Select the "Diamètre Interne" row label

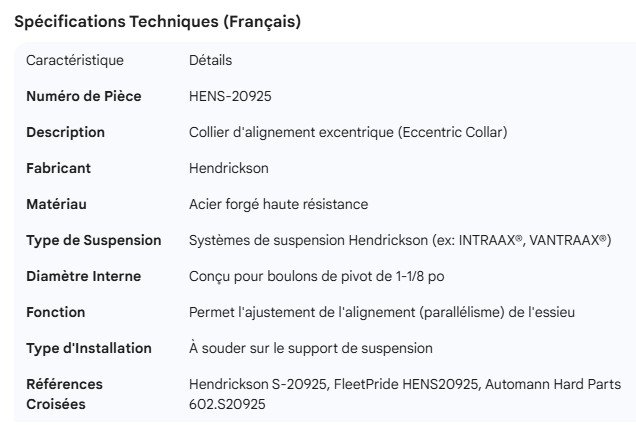83,276
